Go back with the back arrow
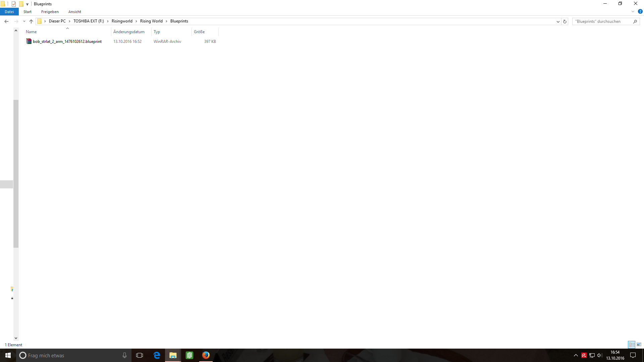Image resolution: width=644 pixels, height=362 pixels. (x=6, y=21)
